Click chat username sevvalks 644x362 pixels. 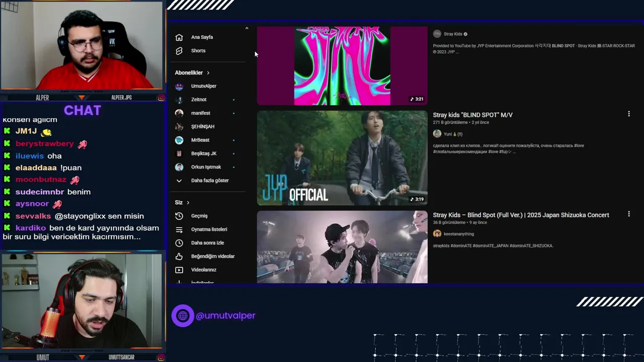click(x=33, y=216)
